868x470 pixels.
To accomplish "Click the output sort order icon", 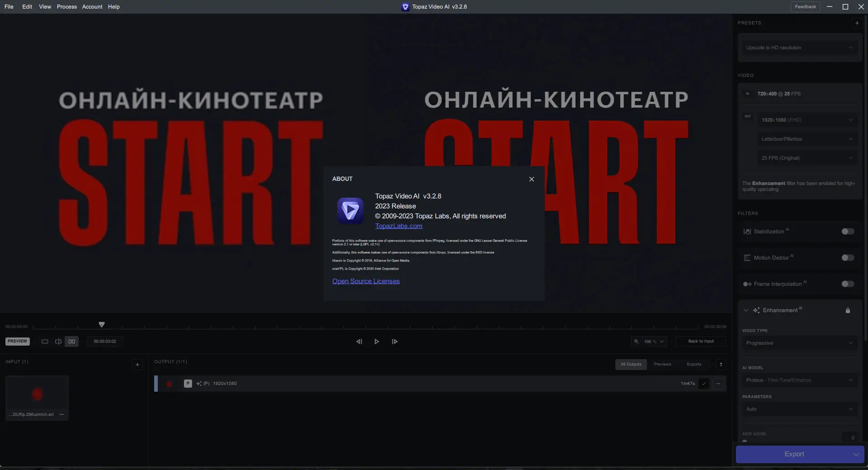I will [721, 365].
